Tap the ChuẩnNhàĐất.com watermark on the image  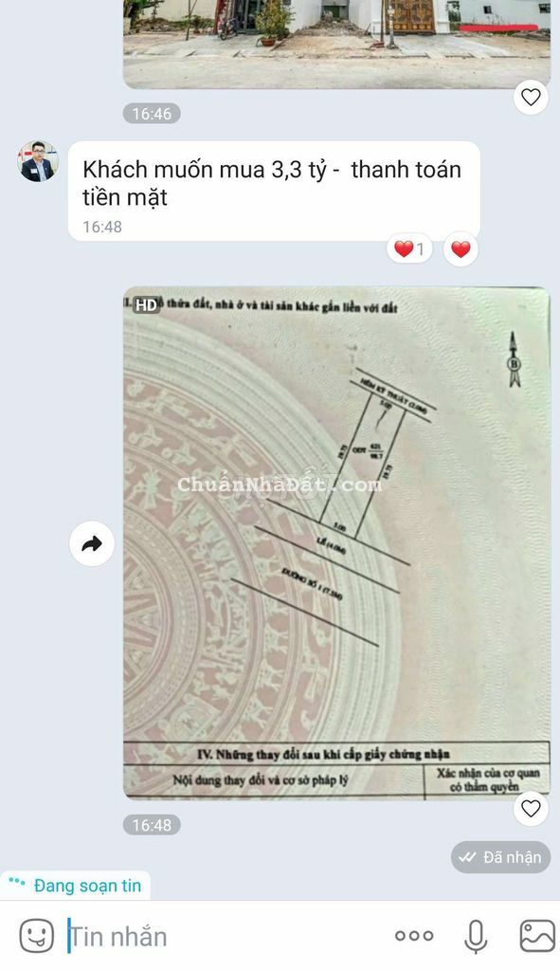[x=280, y=485]
